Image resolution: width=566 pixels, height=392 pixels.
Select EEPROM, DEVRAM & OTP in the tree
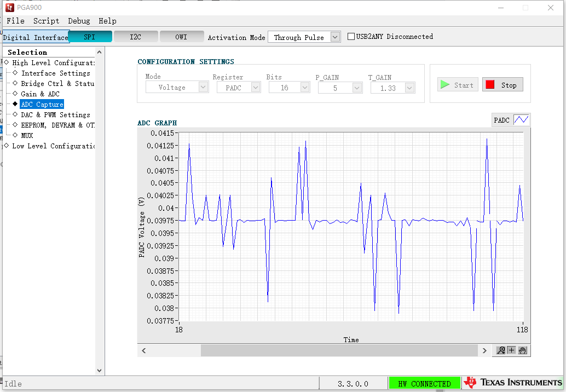58,125
